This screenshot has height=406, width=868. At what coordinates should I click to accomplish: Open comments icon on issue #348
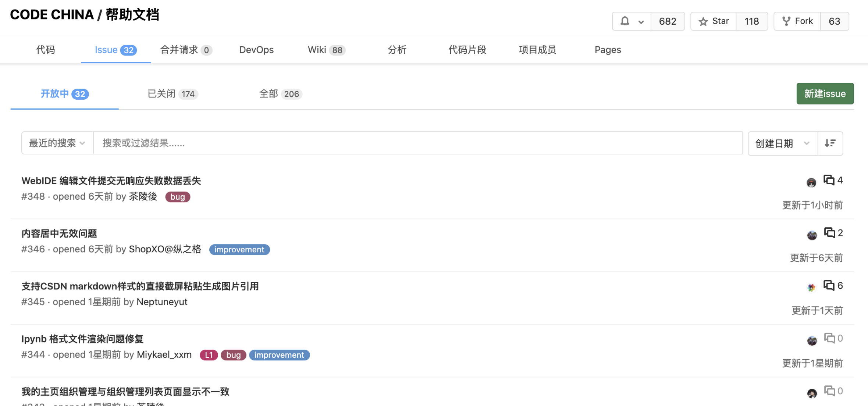click(x=829, y=180)
